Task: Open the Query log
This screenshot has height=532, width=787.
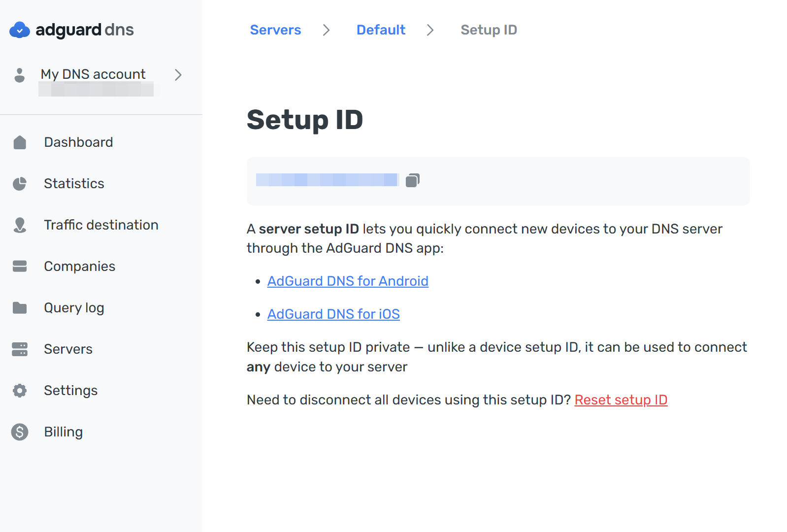Action: coord(74,308)
